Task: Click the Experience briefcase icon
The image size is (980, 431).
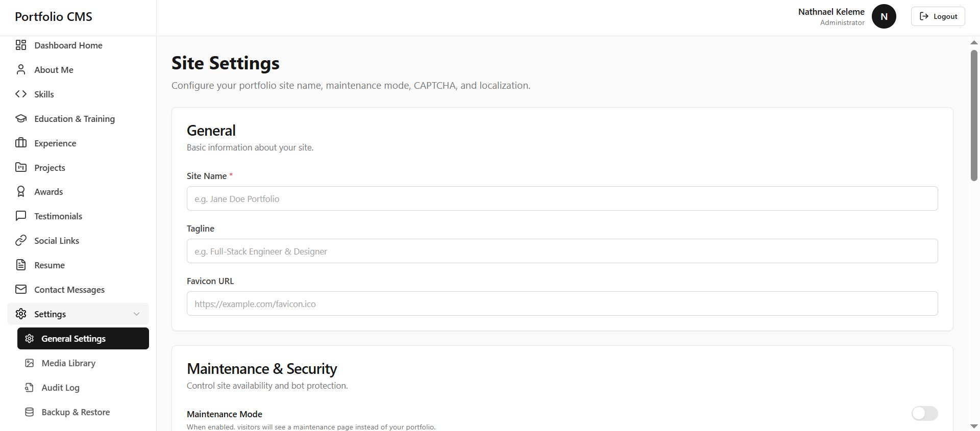Action: pyautogui.click(x=21, y=143)
